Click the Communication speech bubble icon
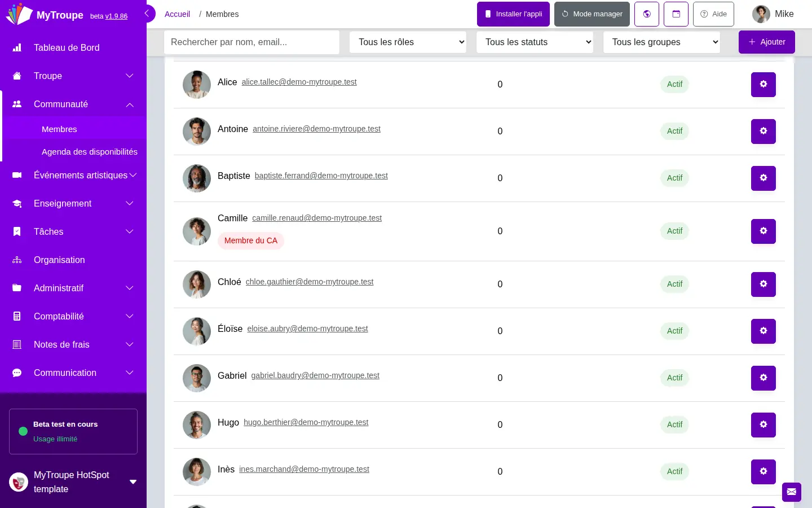This screenshot has width=812, height=508. 17,373
